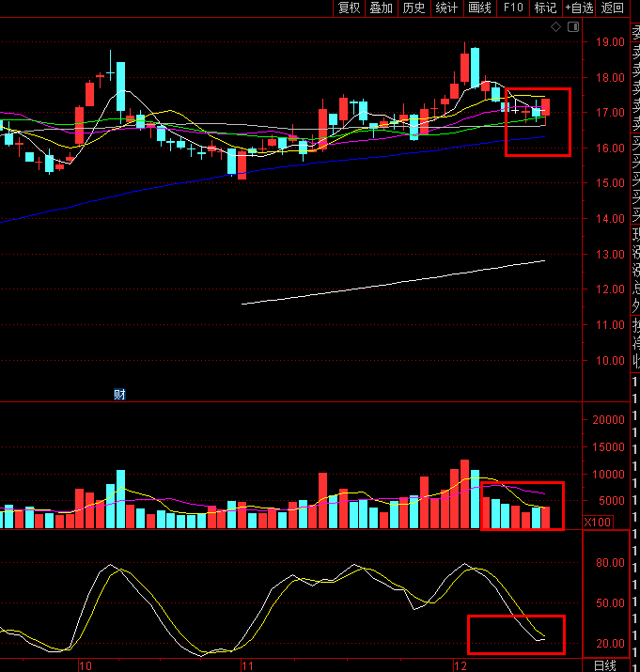Viewport: 640px width, 672px height.
Task: Open 统计 statistics from the toolbar
Action: [x=446, y=8]
